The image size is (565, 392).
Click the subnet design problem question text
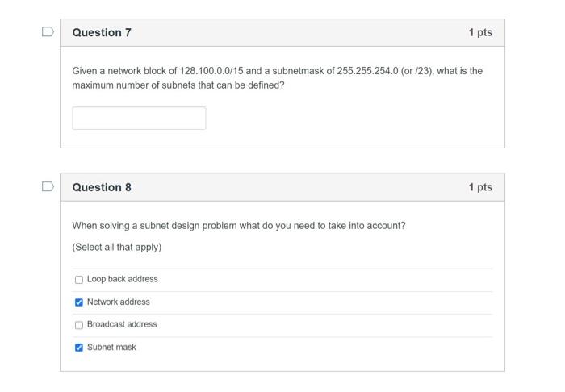coord(239,226)
